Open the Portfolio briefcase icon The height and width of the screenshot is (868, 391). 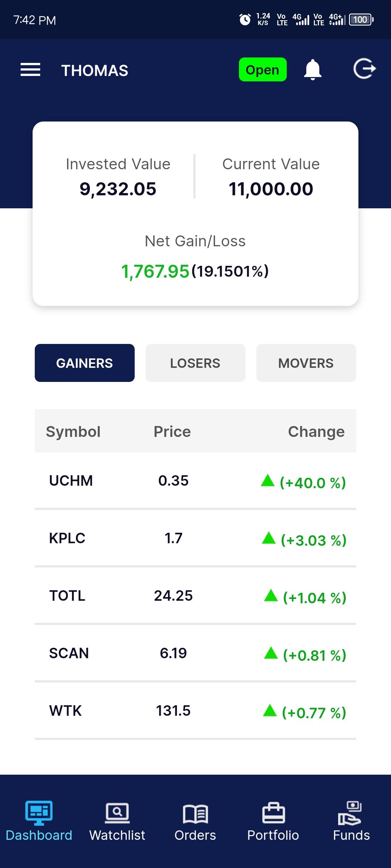coord(274,813)
